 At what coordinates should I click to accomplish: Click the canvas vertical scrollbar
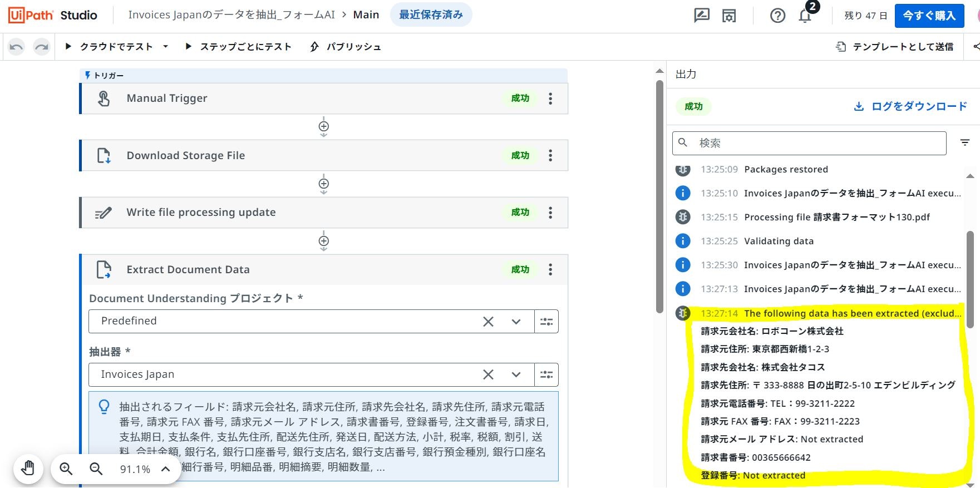coord(659,196)
